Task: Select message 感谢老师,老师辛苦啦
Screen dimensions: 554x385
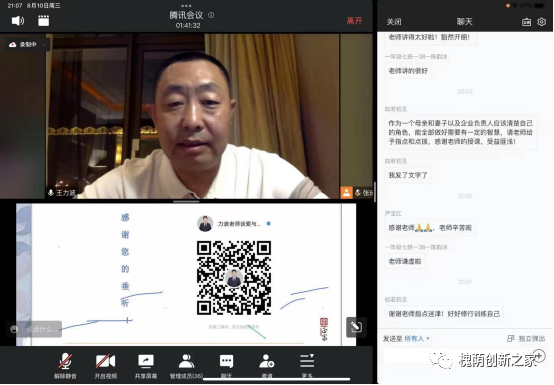Action: (430, 228)
